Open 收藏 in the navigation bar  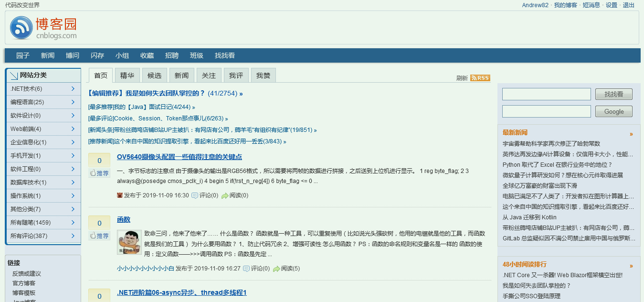147,56
